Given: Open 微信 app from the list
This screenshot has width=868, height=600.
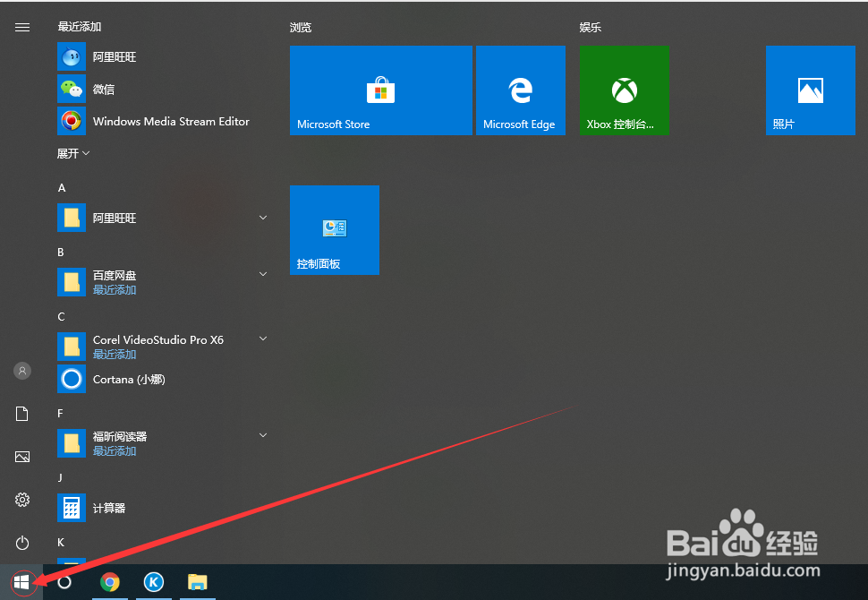Looking at the screenshot, I should pos(163,89).
